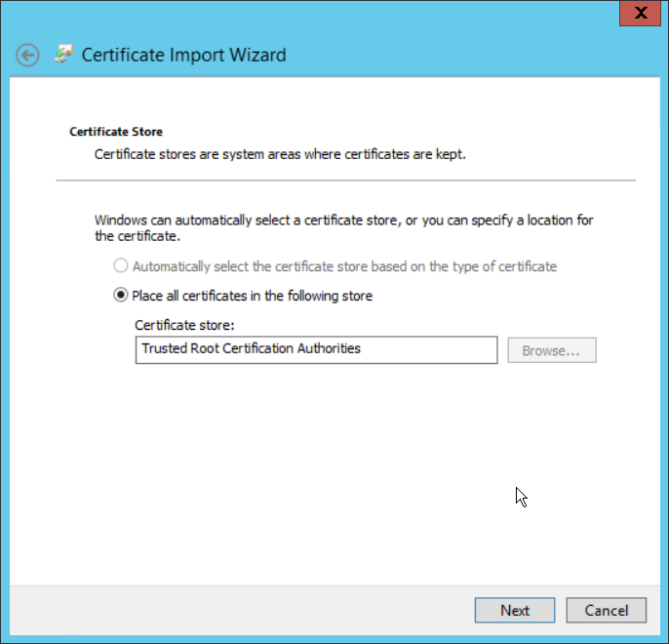Close the wizard with the red X
Viewport: 669px width, 644px height.
coord(640,14)
